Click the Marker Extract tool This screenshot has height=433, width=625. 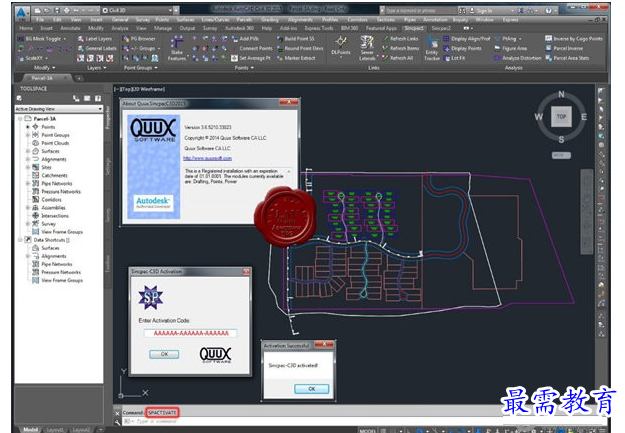click(x=296, y=58)
